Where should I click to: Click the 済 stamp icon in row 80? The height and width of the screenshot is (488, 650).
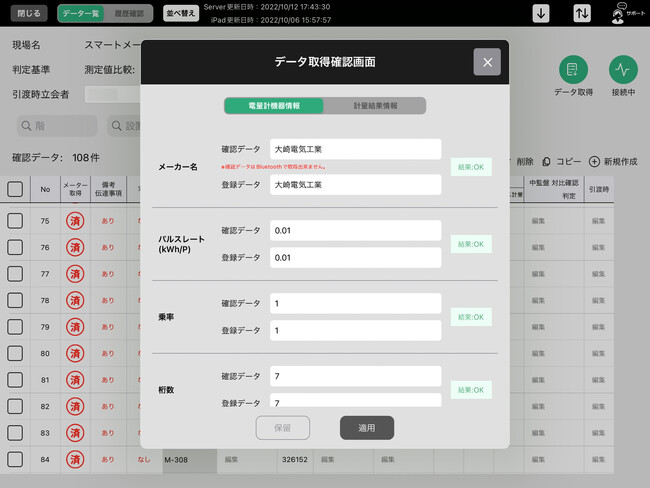[74, 353]
